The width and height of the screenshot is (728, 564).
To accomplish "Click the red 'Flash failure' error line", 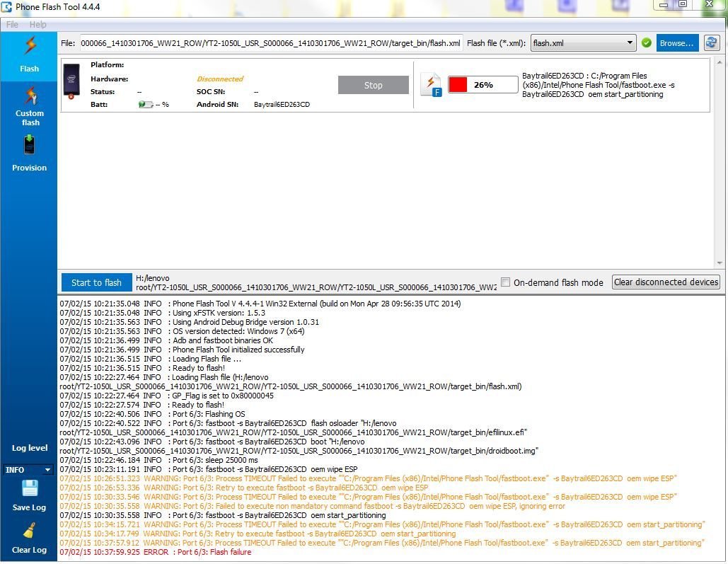I will 156,552.
